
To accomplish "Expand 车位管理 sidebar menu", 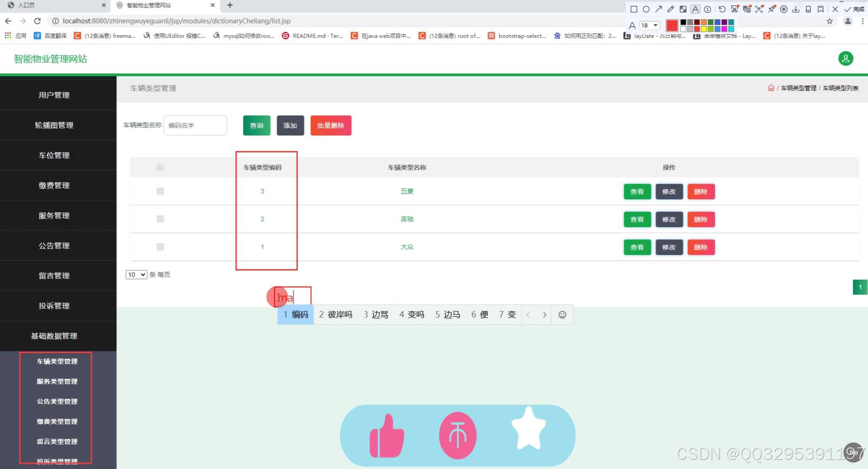I will click(x=54, y=155).
